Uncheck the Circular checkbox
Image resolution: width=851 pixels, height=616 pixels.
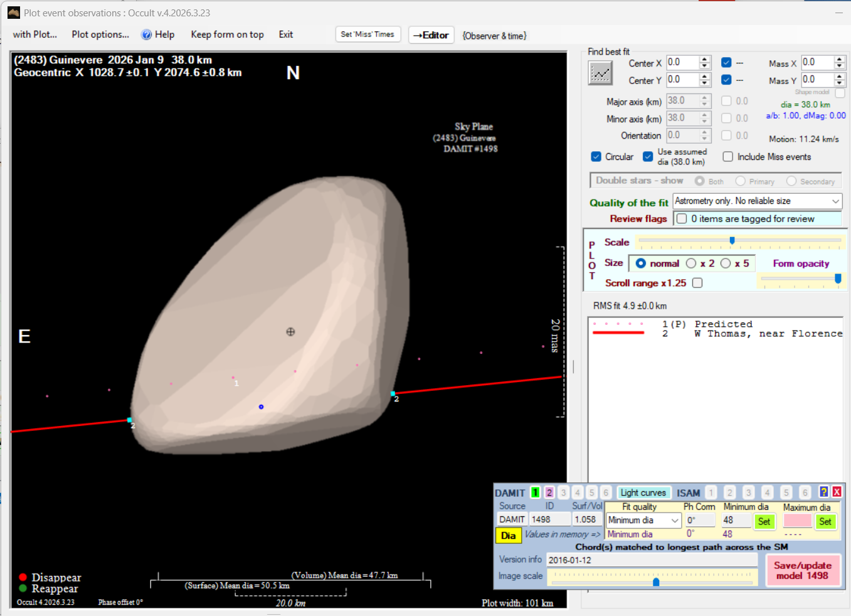[596, 157]
